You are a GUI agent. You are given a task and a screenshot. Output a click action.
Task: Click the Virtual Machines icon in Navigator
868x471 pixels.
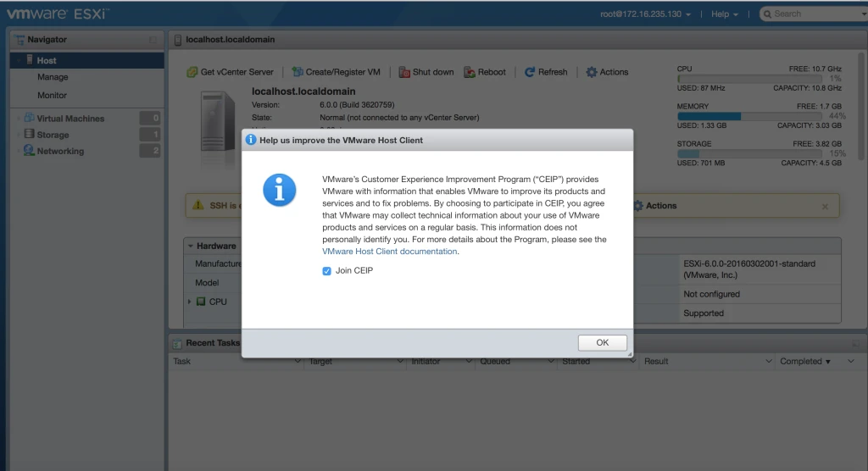coord(29,118)
